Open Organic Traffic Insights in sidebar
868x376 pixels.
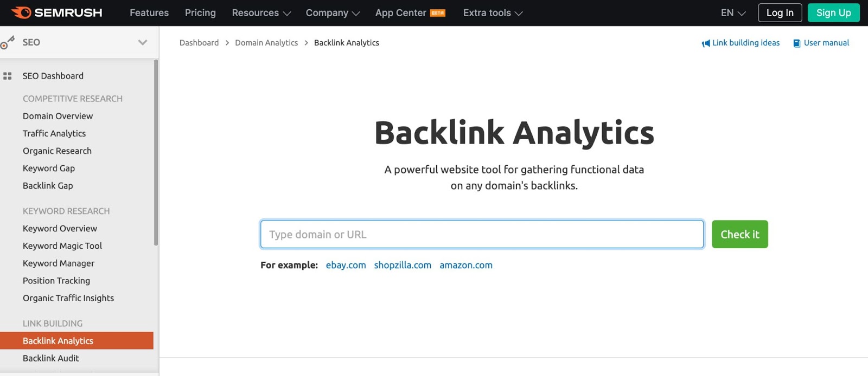click(x=68, y=298)
